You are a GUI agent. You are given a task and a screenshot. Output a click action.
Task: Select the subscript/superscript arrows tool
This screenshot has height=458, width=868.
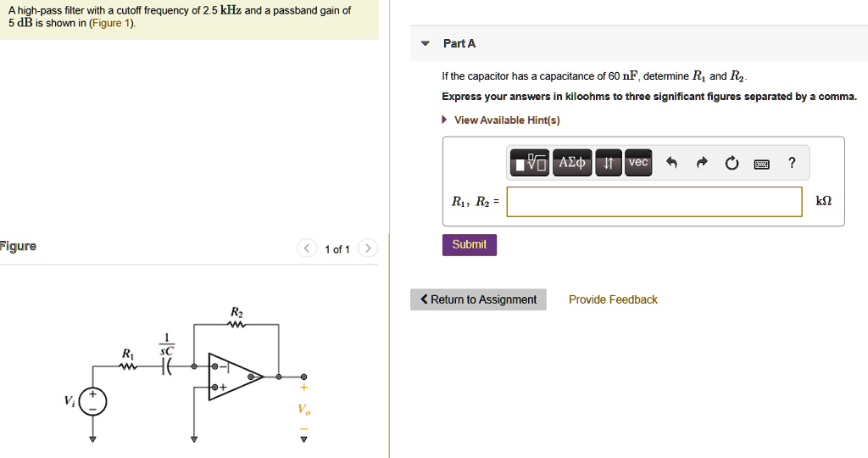tap(609, 162)
